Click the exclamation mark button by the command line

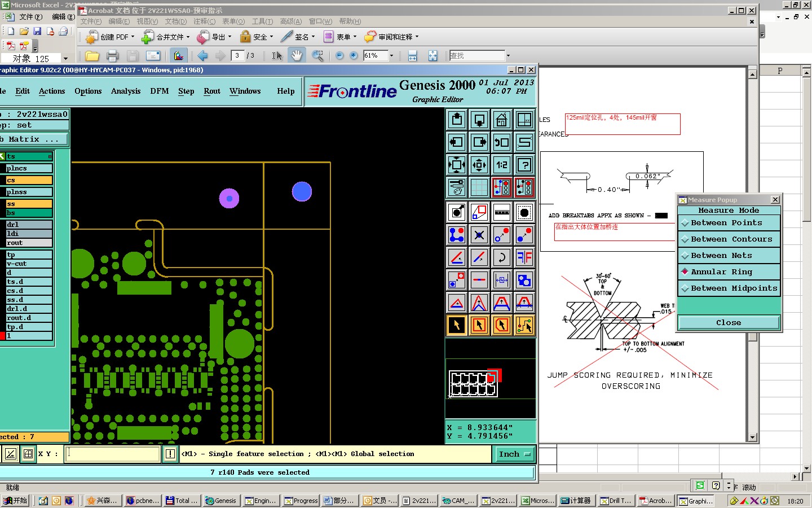click(170, 454)
